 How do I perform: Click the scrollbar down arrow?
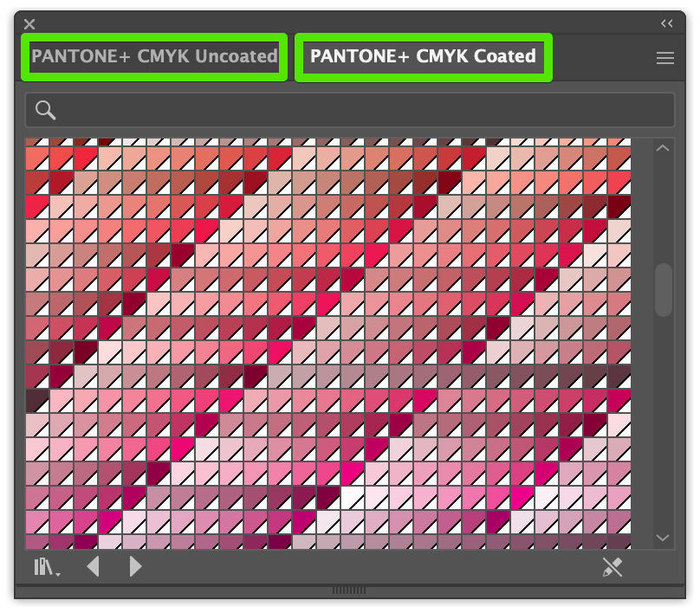click(663, 538)
